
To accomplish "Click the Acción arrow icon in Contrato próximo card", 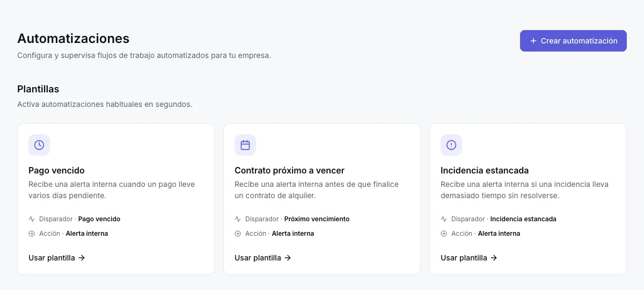I will pos(238,234).
